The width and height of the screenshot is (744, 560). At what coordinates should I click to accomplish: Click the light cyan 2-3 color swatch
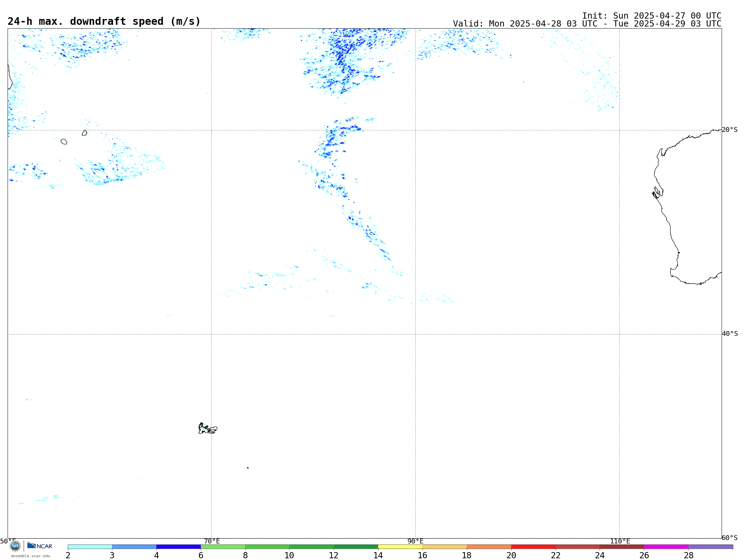pyautogui.click(x=90, y=547)
